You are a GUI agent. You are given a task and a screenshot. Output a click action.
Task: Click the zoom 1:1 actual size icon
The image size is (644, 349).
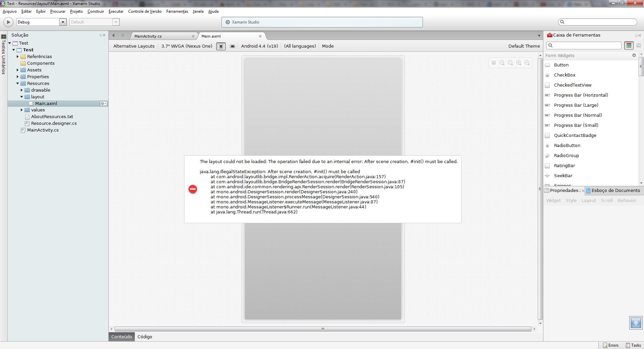[x=502, y=63]
